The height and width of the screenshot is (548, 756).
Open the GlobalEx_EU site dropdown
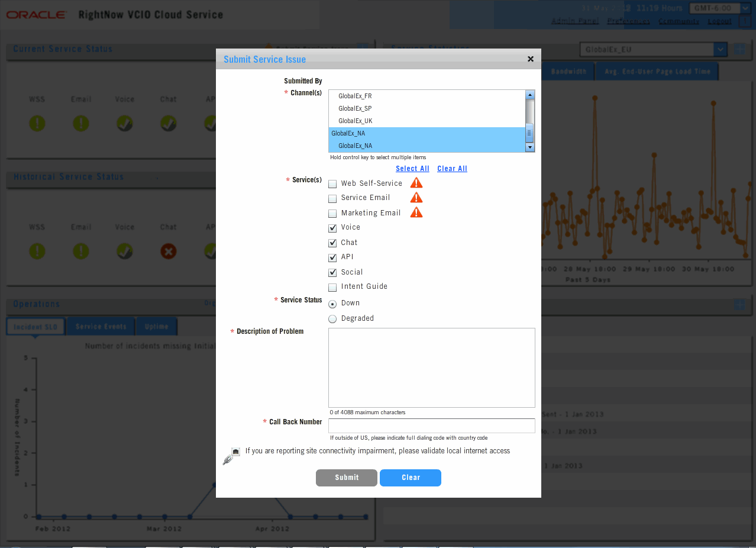click(653, 49)
